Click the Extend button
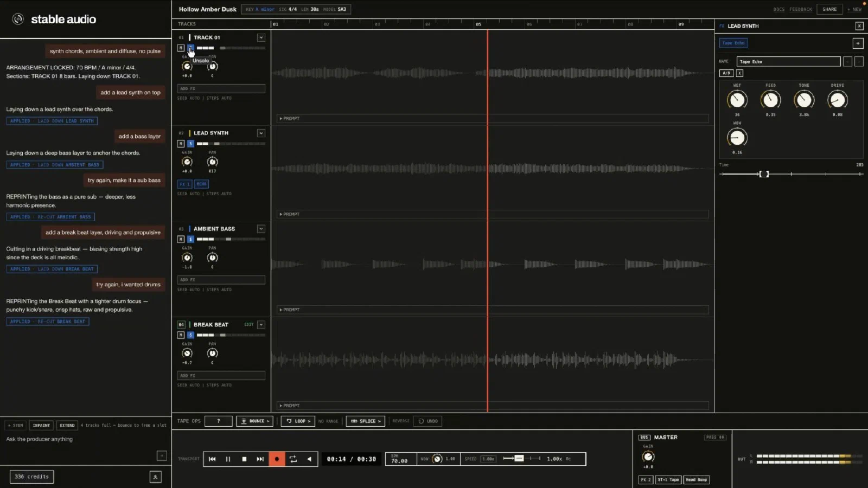 point(67,425)
